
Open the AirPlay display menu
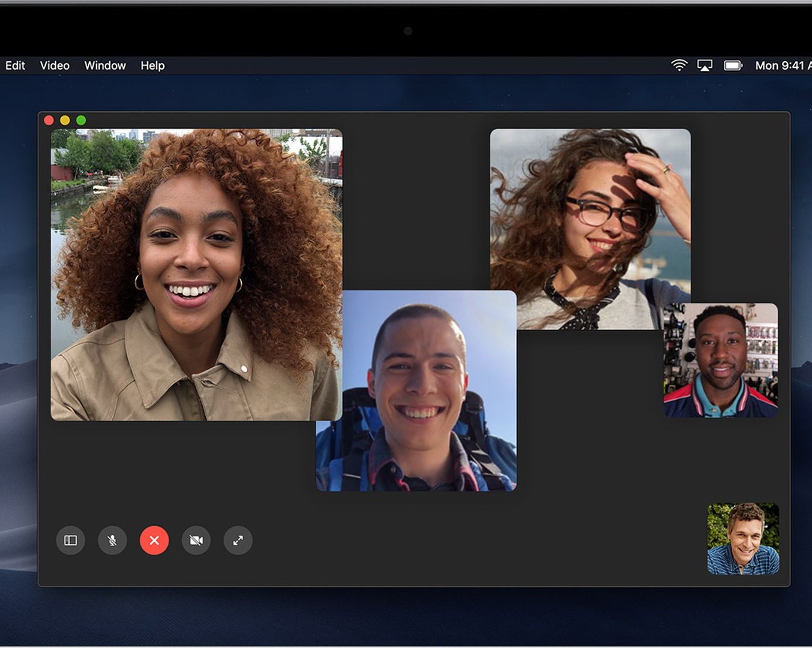[705, 65]
